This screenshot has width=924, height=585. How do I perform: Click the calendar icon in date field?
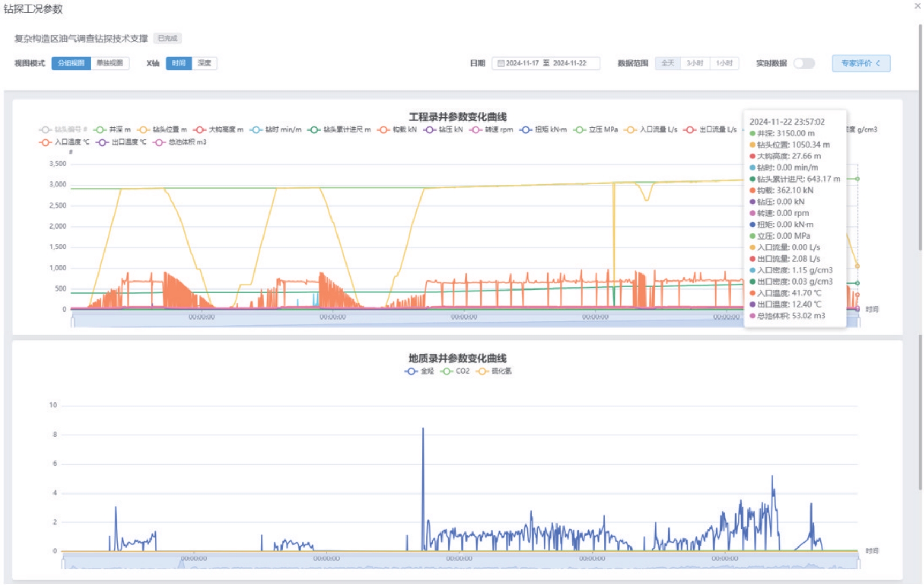click(501, 63)
